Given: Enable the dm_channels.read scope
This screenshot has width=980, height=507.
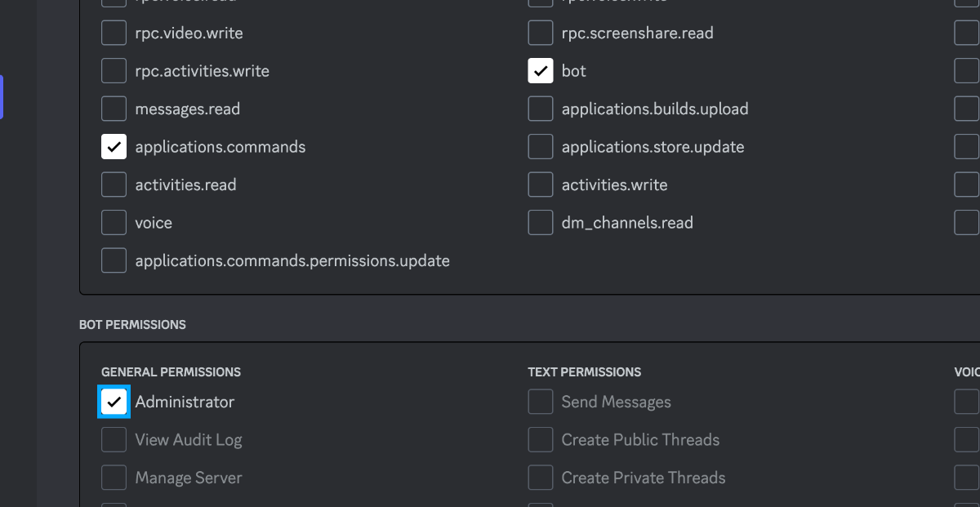Looking at the screenshot, I should [x=541, y=223].
